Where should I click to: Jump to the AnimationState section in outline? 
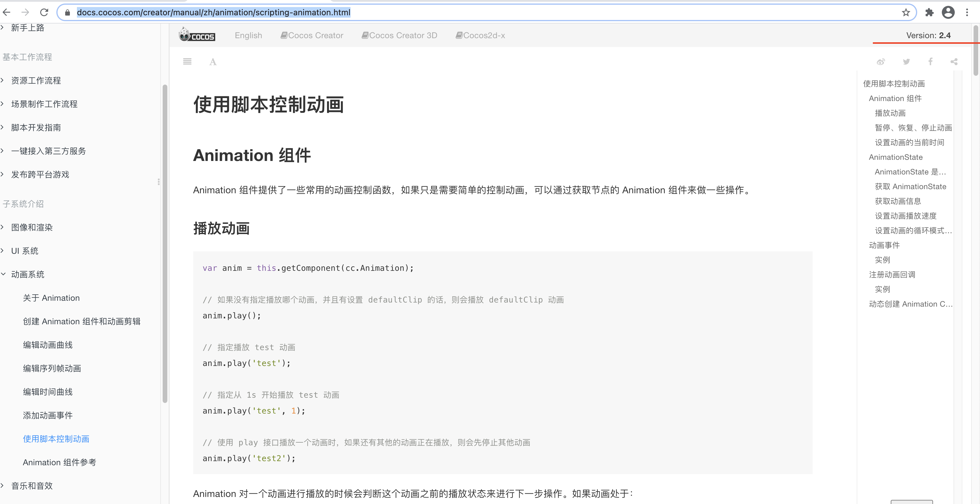[x=895, y=157]
